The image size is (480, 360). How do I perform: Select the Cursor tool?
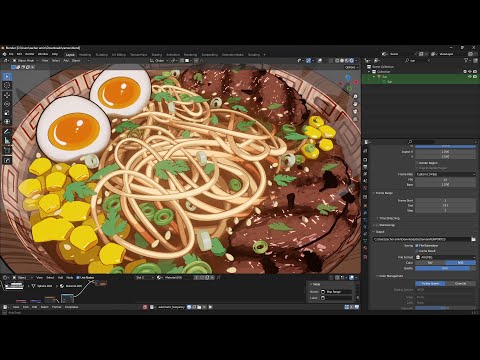7,85
